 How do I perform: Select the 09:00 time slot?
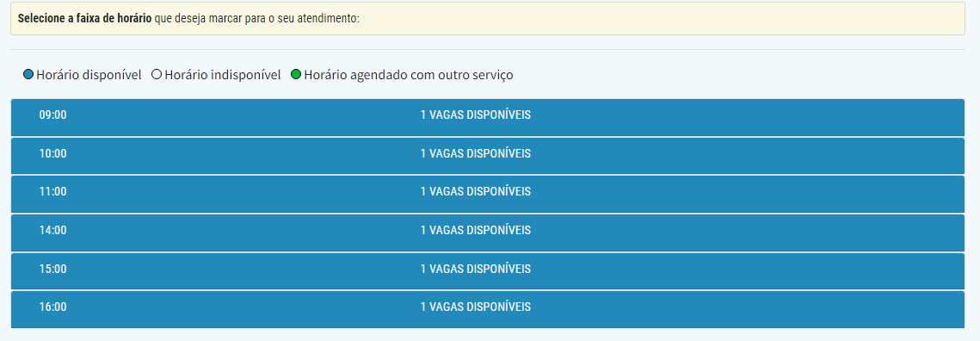click(x=488, y=117)
